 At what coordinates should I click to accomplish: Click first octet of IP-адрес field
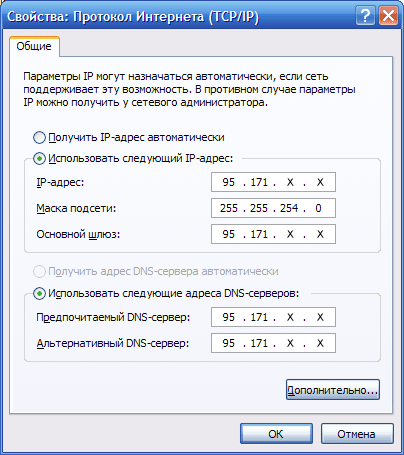point(229,182)
